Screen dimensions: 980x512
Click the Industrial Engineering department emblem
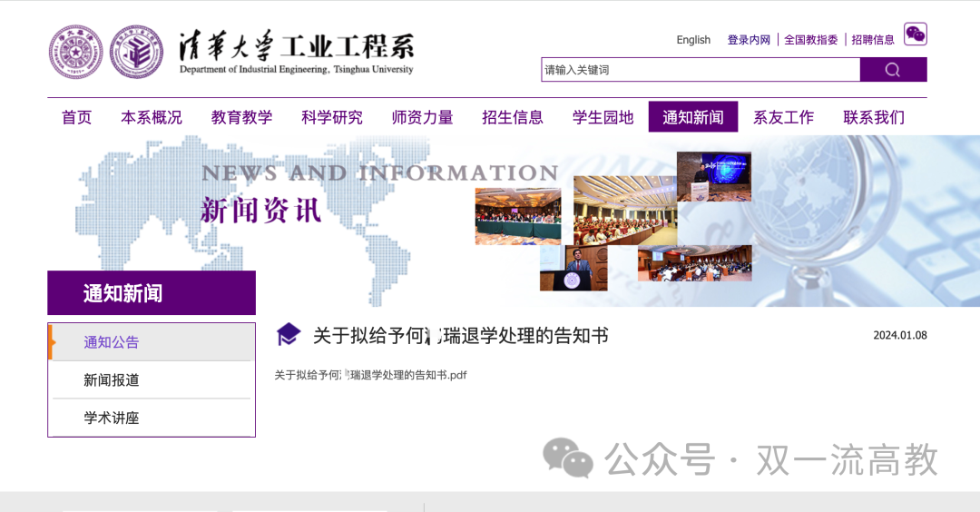point(136,52)
